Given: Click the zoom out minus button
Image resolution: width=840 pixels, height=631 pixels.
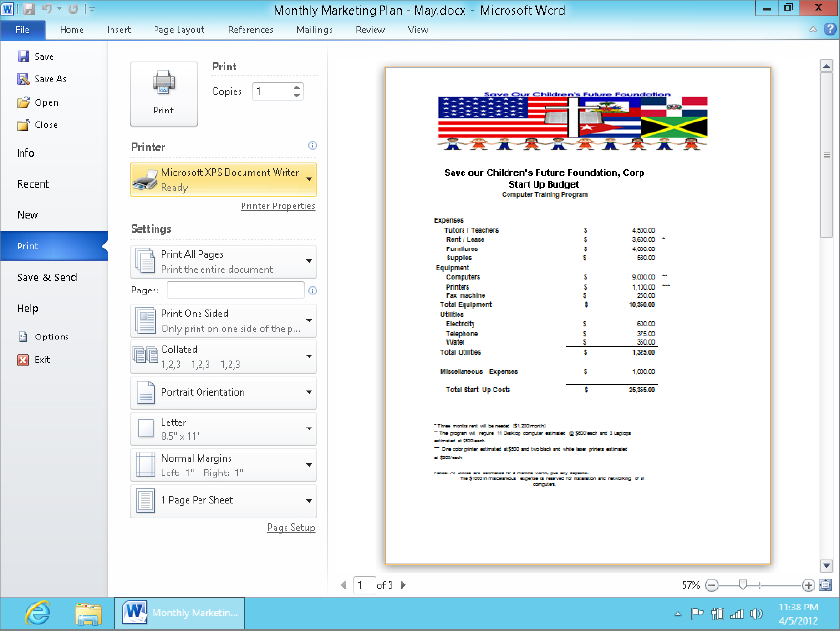Looking at the screenshot, I should (712, 585).
